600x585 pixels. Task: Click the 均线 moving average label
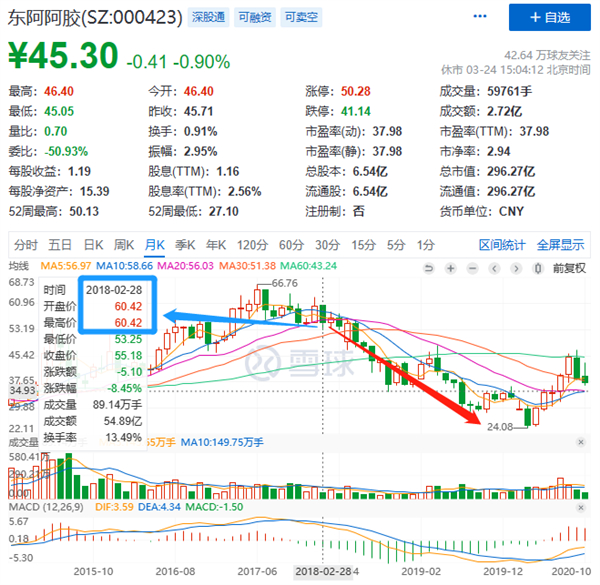[x=19, y=266]
